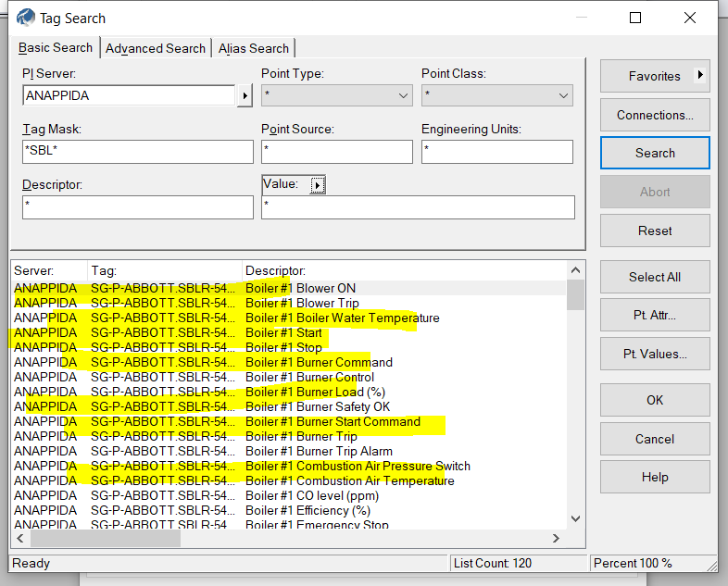Screen dimensions: 728x586
Task: Click the Value input field
Action: tap(418, 207)
